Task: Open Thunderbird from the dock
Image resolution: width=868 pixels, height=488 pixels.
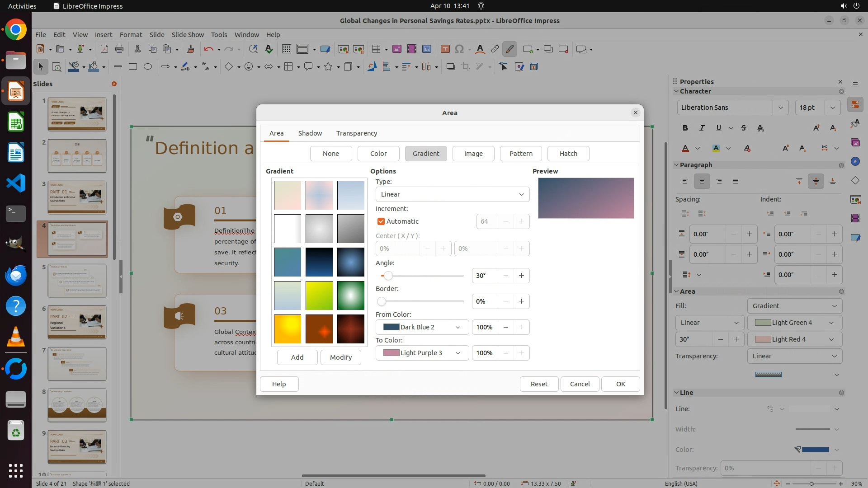Action: pyautogui.click(x=16, y=275)
